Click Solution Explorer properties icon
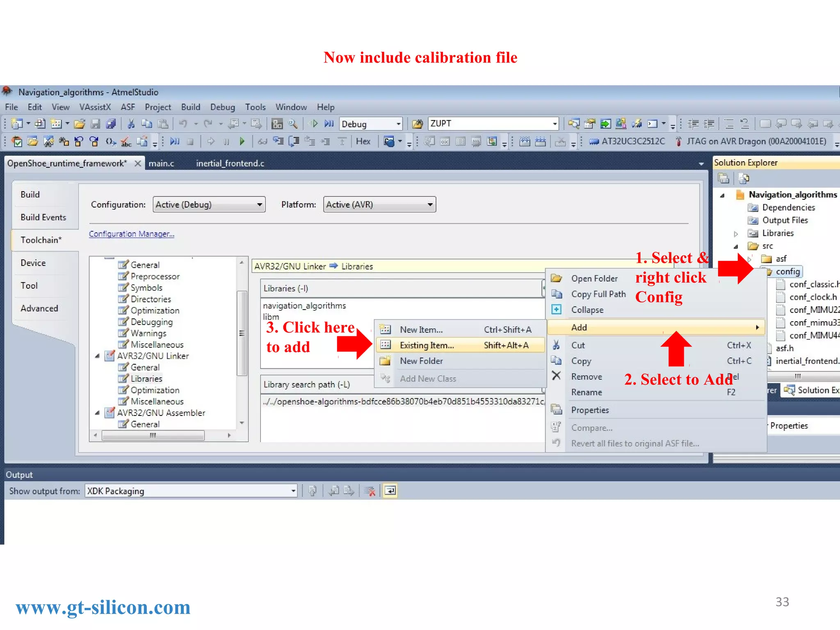This screenshot has width=840, height=630. [724, 178]
